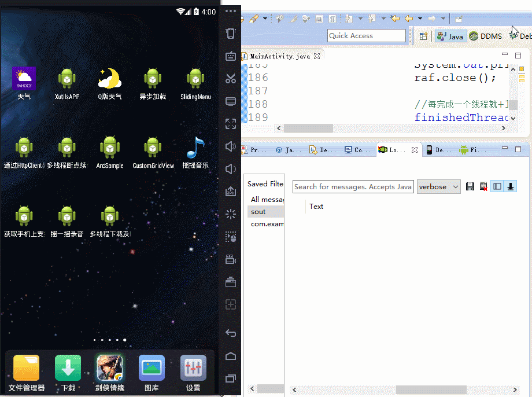Screen dimensions: 532x397
Task: Open the 多线程断点续 app
Action: click(67, 152)
